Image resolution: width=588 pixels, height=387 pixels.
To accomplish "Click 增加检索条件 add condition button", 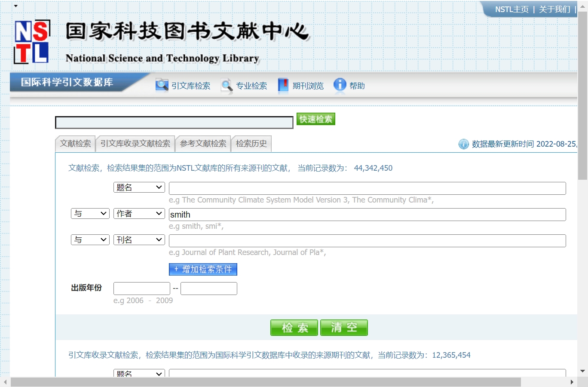I will pyautogui.click(x=203, y=269).
